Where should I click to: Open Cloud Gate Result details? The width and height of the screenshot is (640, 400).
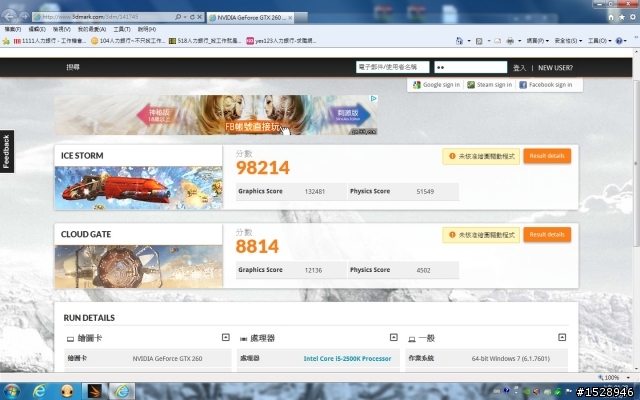(x=547, y=235)
